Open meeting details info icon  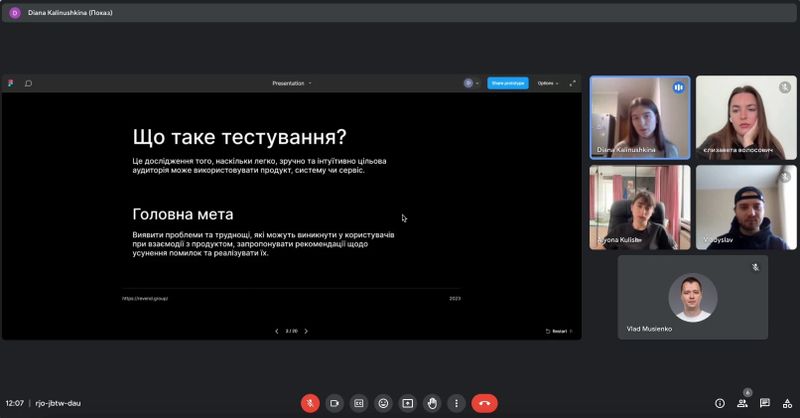pos(719,403)
